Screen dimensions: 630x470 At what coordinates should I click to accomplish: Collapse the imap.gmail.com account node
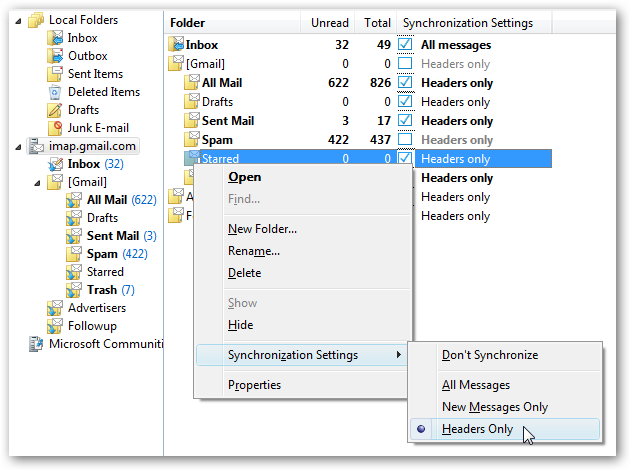[18, 147]
